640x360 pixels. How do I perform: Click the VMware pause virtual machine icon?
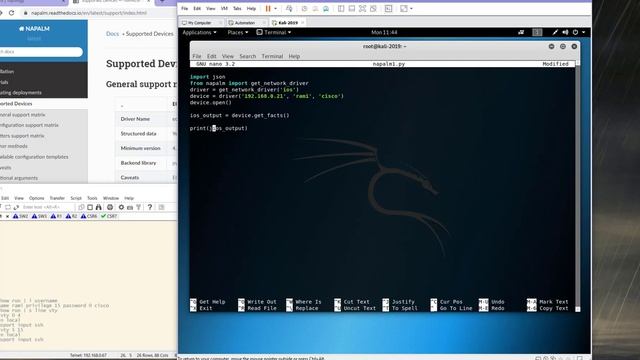[x=268, y=9]
